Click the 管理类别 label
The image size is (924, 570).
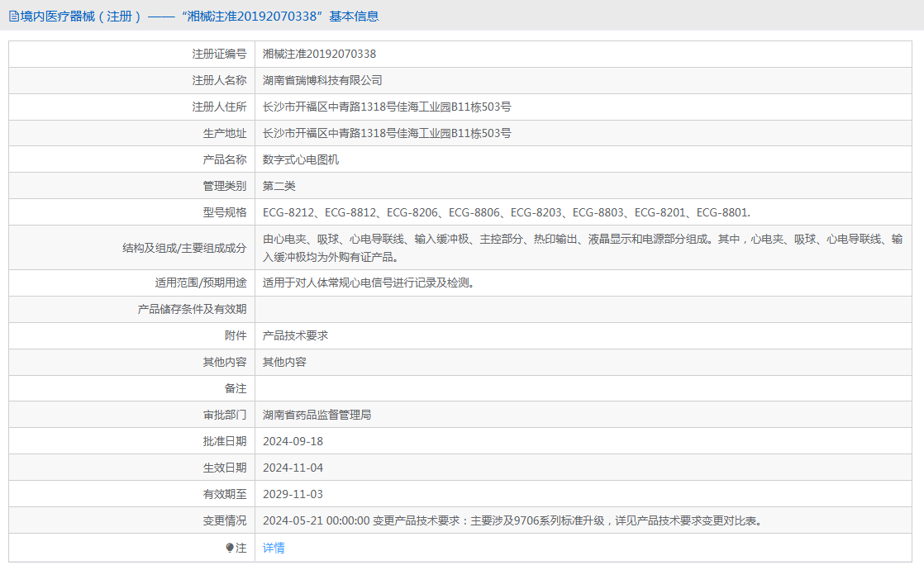coord(225,187)
